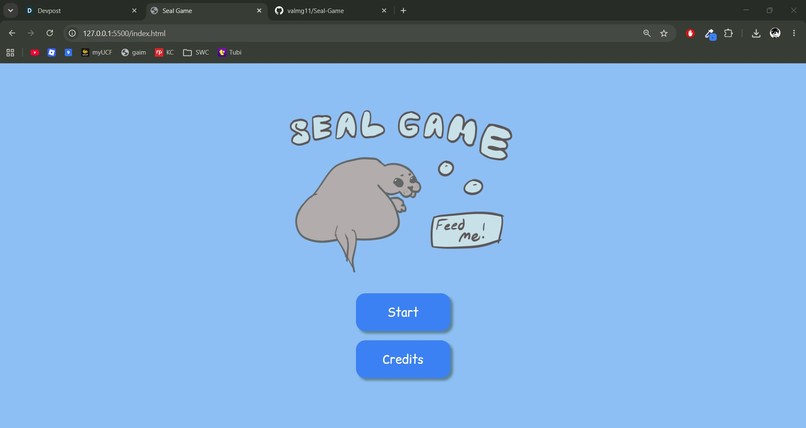The width and height of the screenshot is (806, 428).
Task: Click the seal illustration
Action: pos(358,213)
